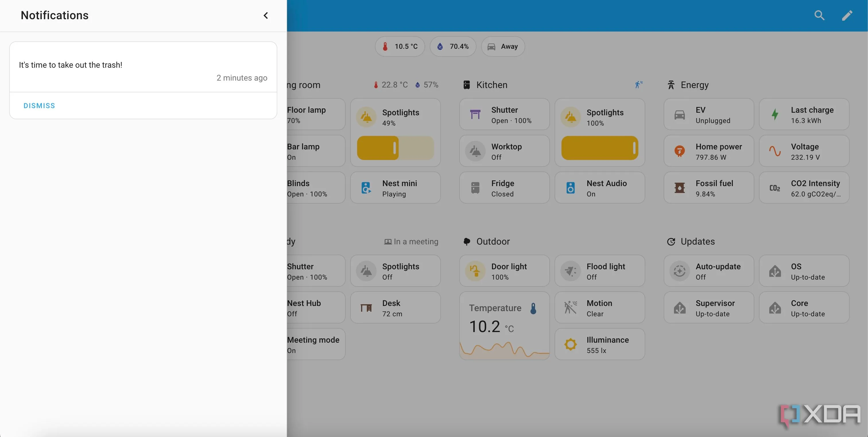Click the Desk height icon

point(366,308)
